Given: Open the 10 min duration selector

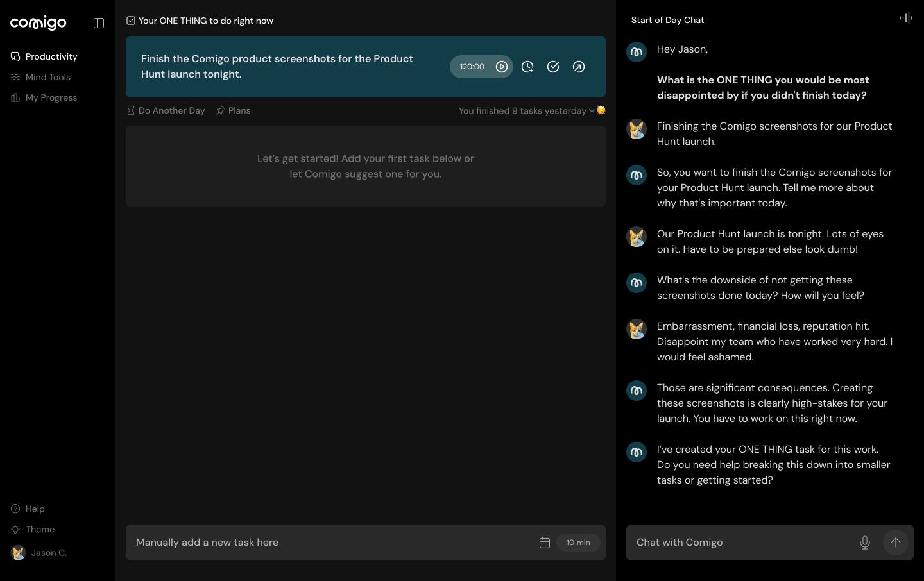Looking at the screenshot, I should 578,543.
